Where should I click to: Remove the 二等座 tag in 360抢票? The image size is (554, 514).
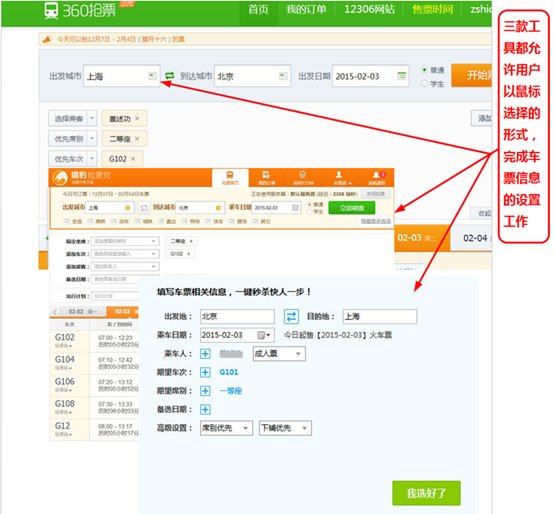coord(137,139)
